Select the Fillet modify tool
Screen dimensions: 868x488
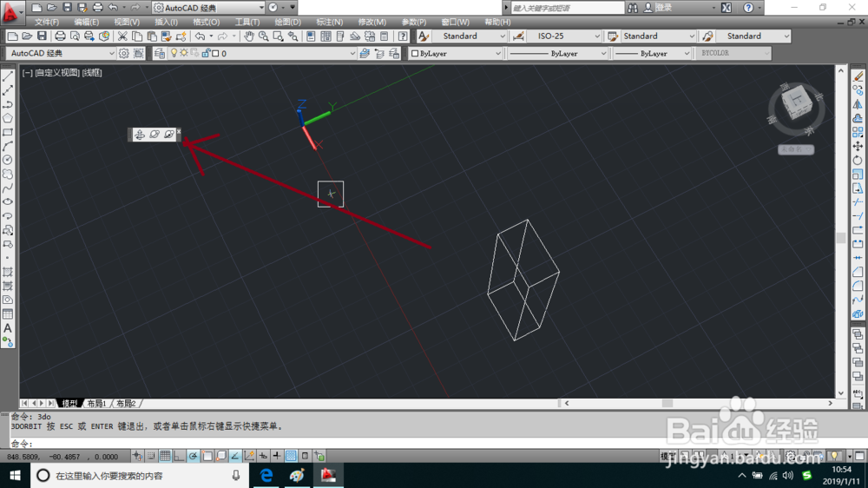(x=858, y=286)
